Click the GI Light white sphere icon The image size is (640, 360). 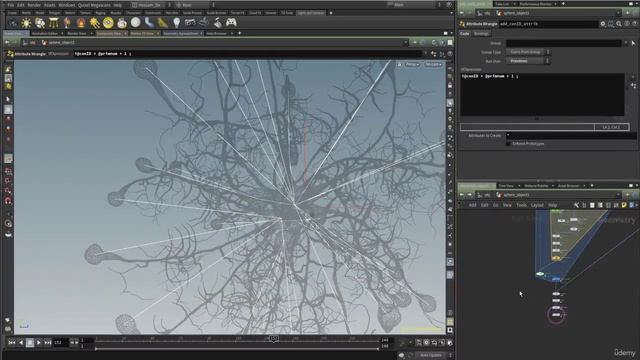click(x=136, y=23)
